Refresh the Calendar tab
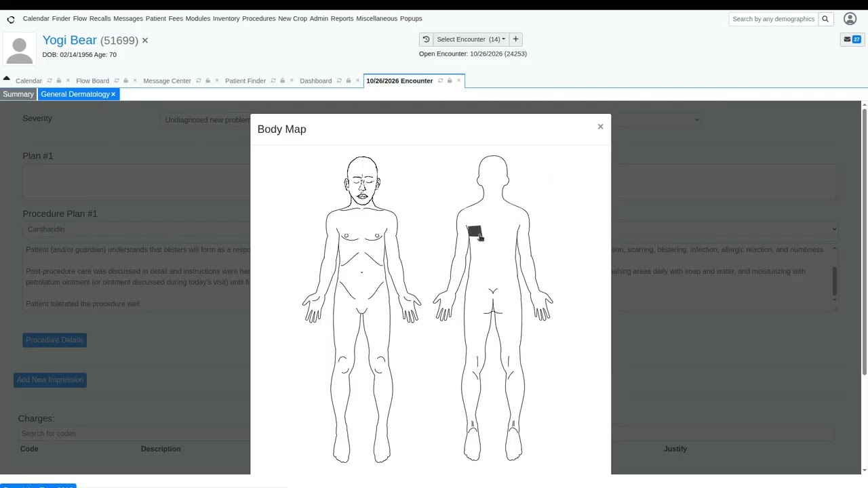The image size is (868, 488). 49,81
